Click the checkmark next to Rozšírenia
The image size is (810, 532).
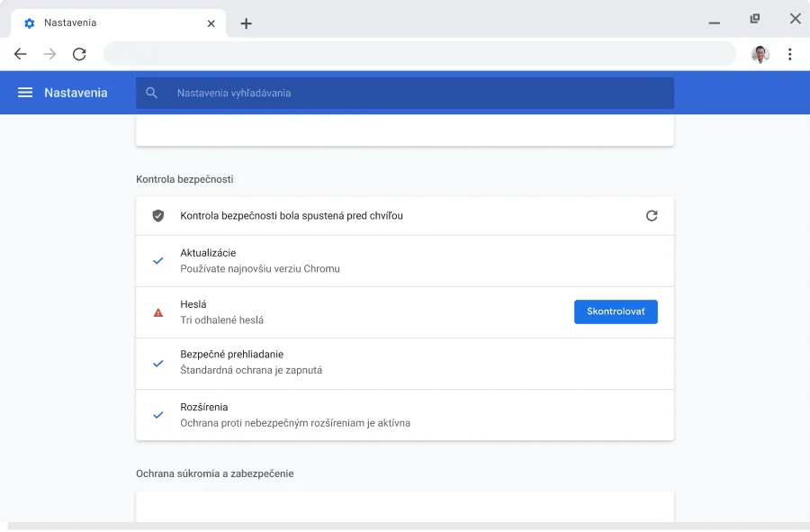[158, 415]
